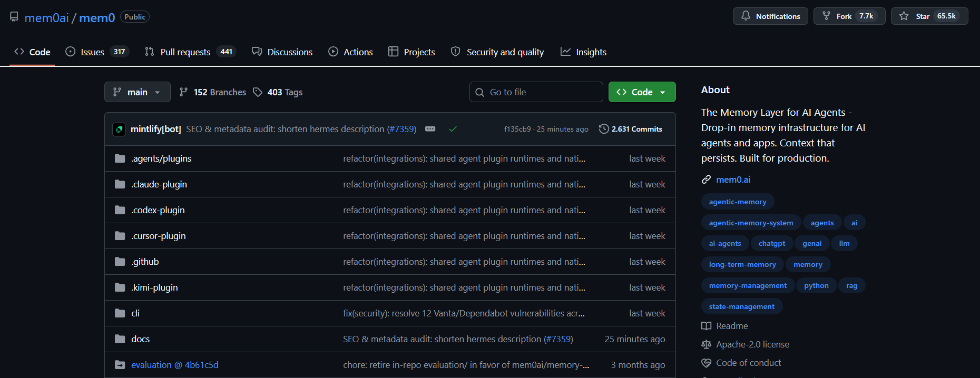Click the link icon beside mem0.ai
The image size is (980, 378).
[706, 180]
